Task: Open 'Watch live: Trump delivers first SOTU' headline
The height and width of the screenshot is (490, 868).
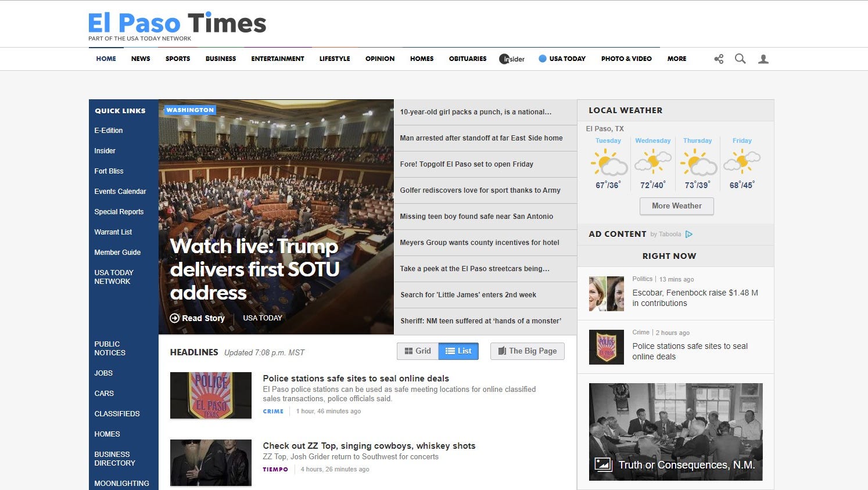Action: tap(254, 269)
